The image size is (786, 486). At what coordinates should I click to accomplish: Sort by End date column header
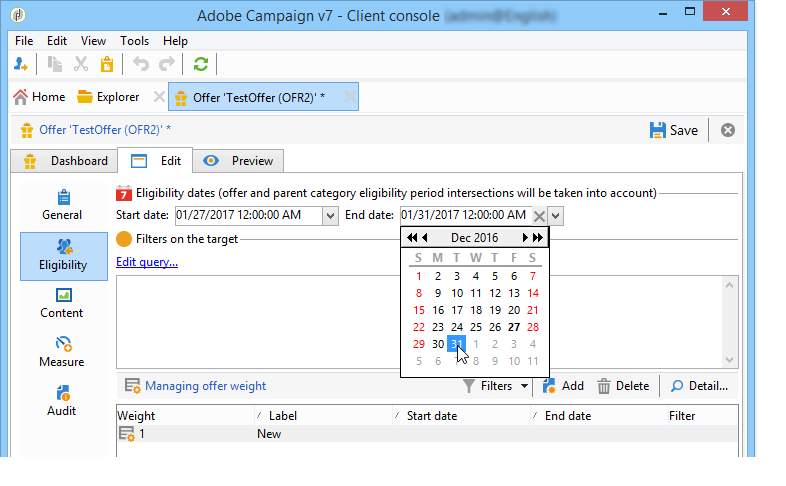tap(599, 416)
